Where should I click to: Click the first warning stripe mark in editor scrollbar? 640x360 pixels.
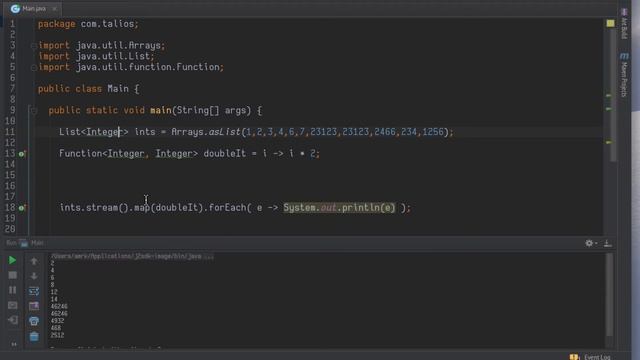(608, 96)
